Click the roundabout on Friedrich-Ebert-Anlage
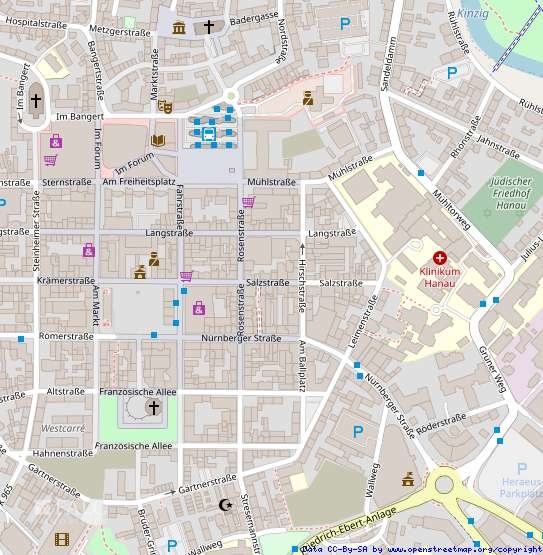The width and height of the screenshot is (543, 555). [444, 484]
